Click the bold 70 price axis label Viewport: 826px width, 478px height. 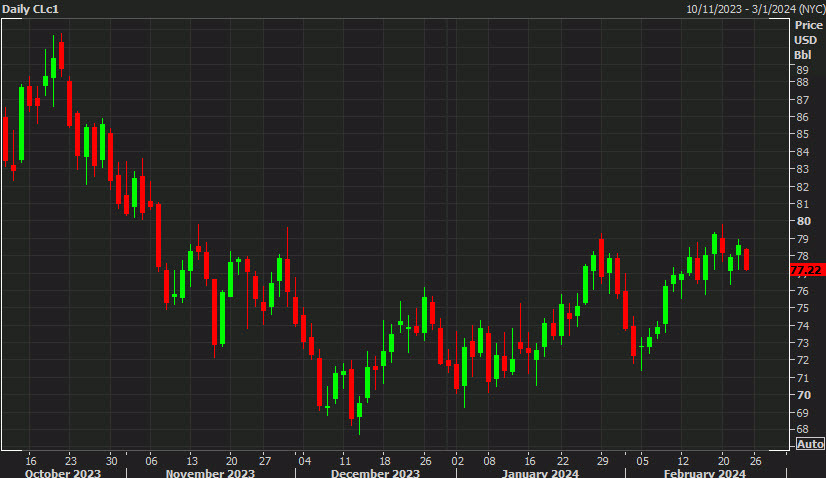click(803, 395)
